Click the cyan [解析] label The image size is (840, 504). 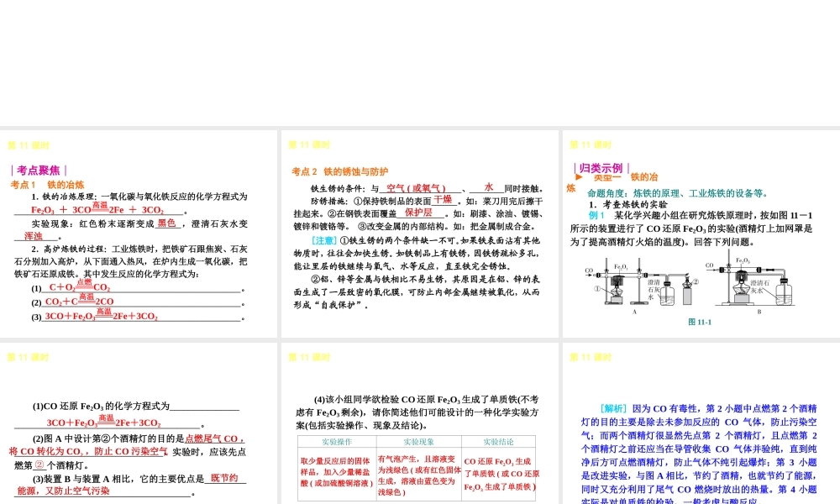(x=613, y=409)
